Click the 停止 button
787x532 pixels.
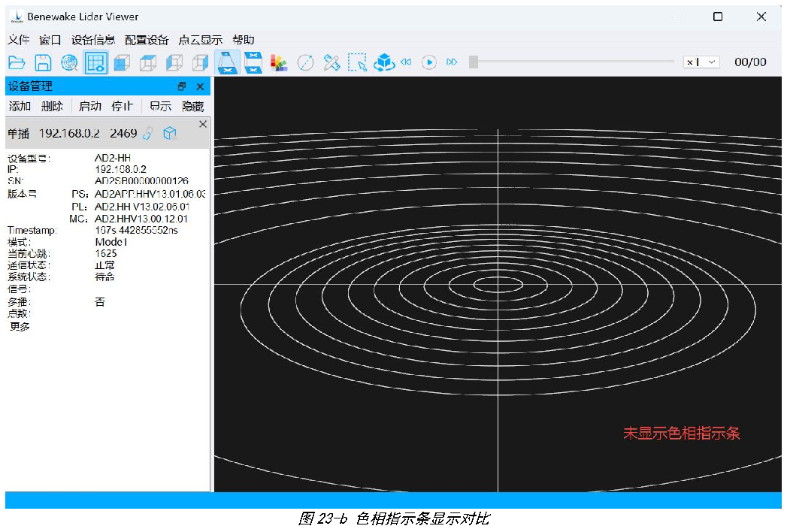pos(123,107)
